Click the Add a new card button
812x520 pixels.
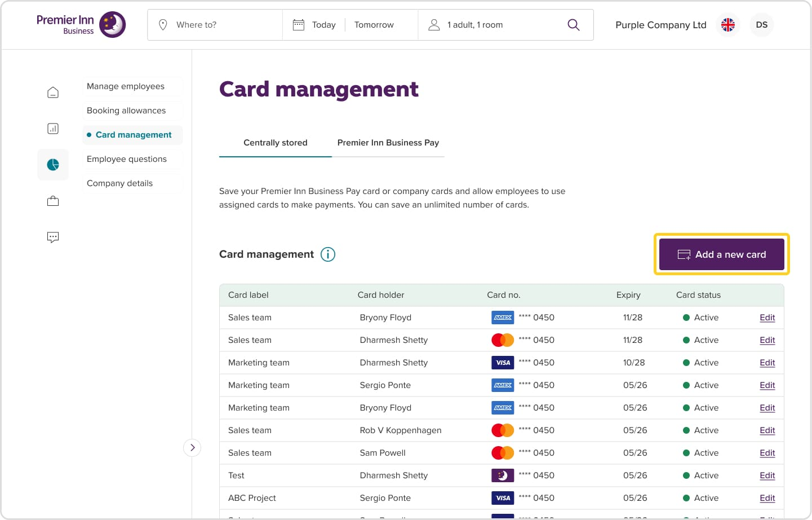pyautogui.click(x=722, y=254)
